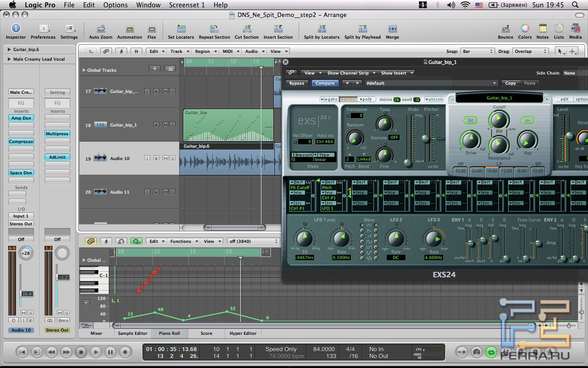Enable the filter 'fat' button

coord(470,121)
